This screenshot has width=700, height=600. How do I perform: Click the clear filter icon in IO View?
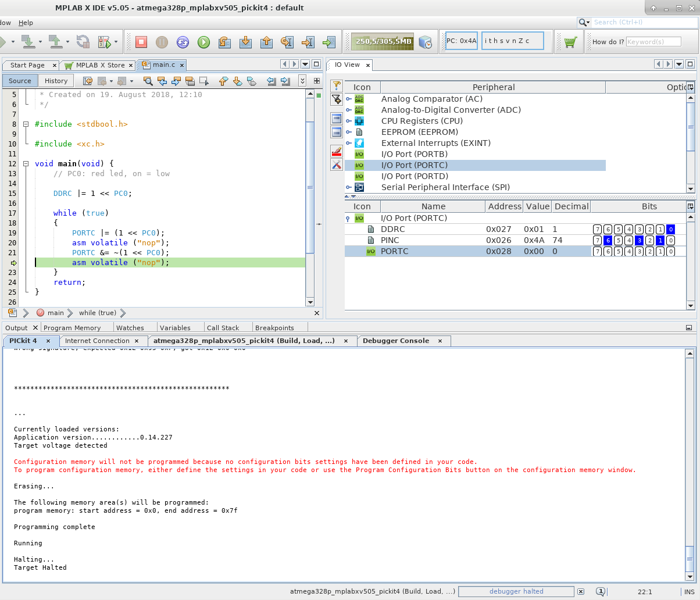pyautogui.click(x=337, y=100)
